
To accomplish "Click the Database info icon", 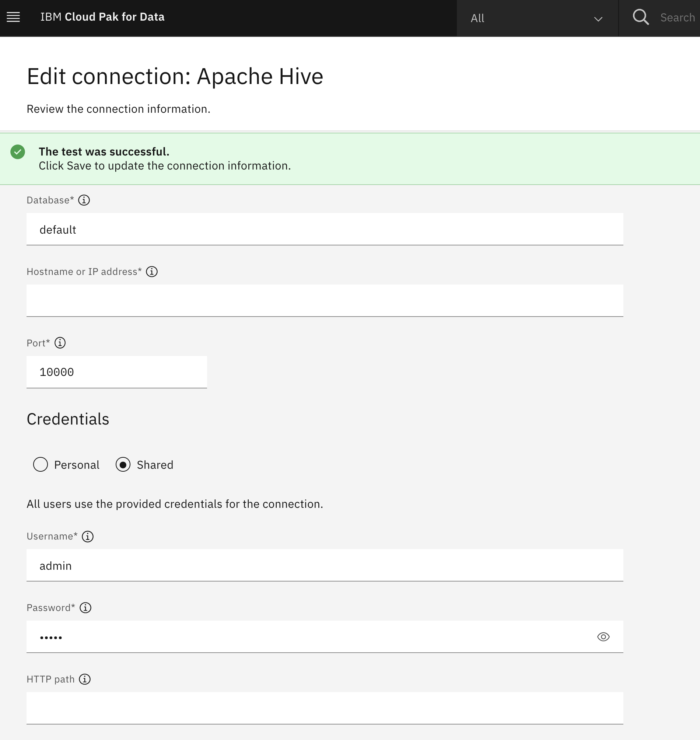I will click(x=84, y=200).
